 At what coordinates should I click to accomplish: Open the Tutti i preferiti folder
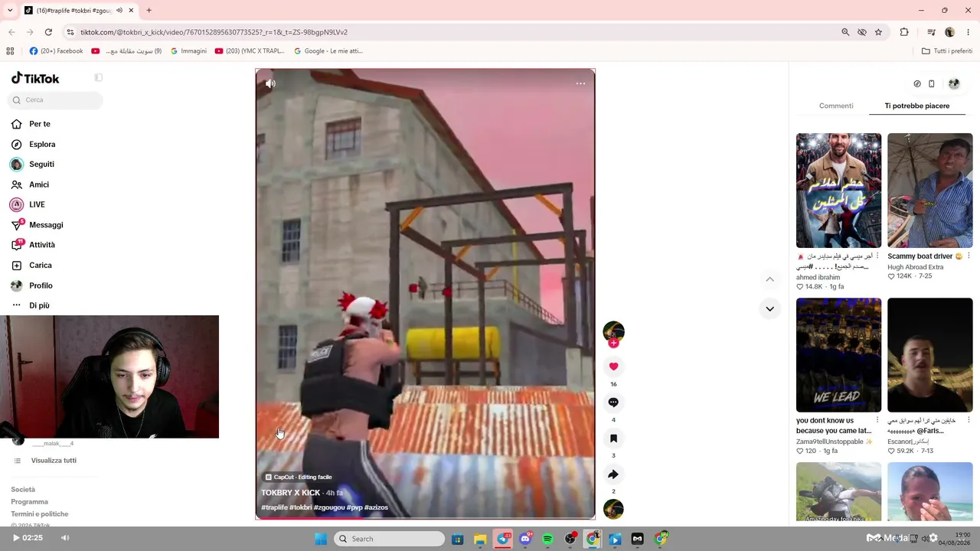947,51
